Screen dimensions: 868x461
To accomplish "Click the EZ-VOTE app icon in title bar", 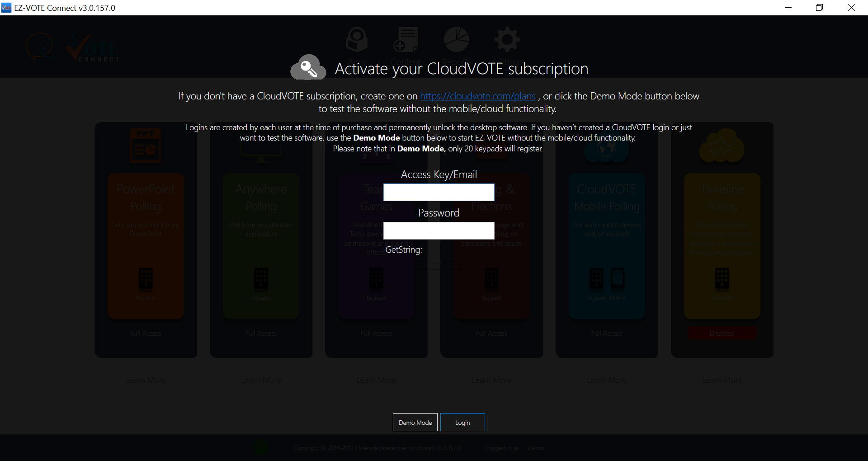I will point(6,8).
